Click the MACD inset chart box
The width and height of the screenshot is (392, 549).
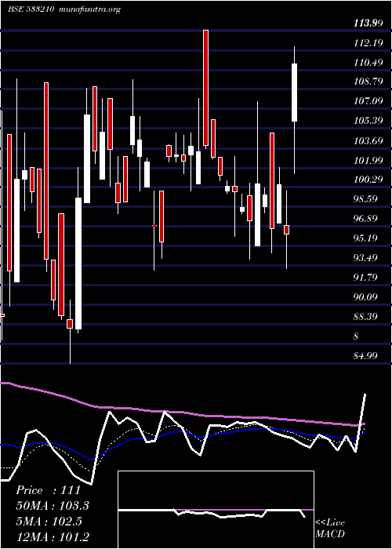coord(216,510)
